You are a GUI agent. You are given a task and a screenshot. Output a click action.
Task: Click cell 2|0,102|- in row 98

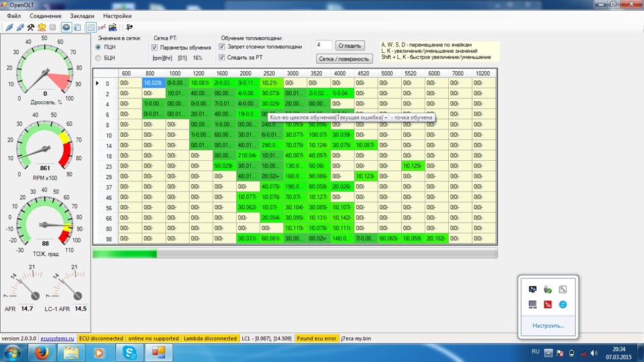pos(436,239)
